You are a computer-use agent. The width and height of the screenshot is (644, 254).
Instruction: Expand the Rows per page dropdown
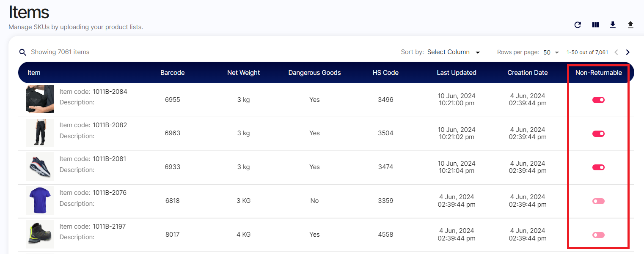[551, 52]
